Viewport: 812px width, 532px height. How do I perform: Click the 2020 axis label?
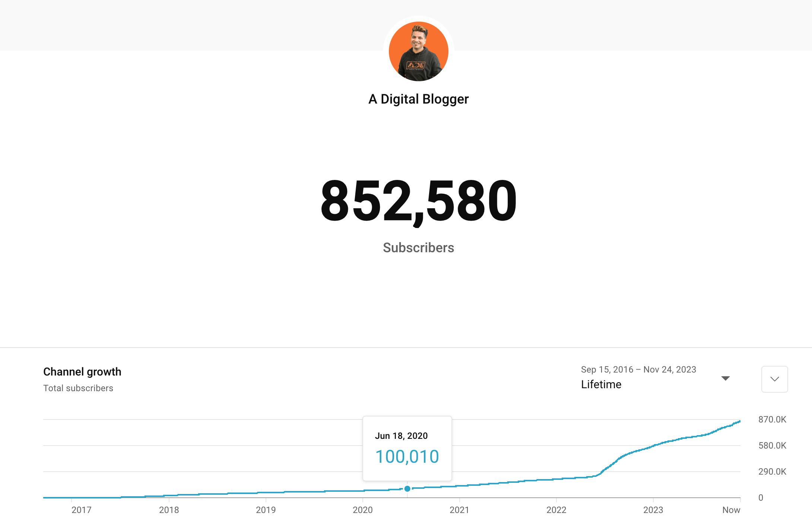click(363, 510)
